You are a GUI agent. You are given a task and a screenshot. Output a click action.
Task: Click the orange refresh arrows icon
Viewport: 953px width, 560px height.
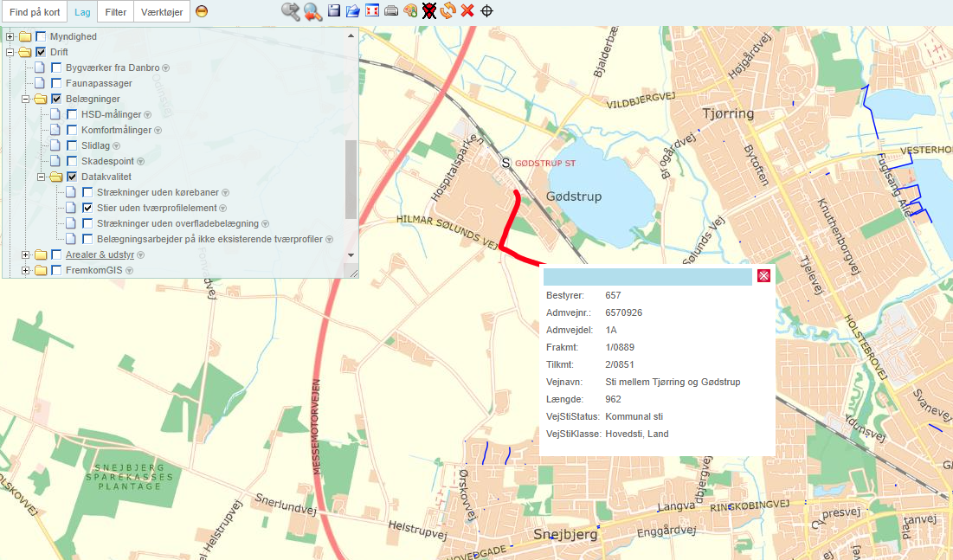[448, 11]
